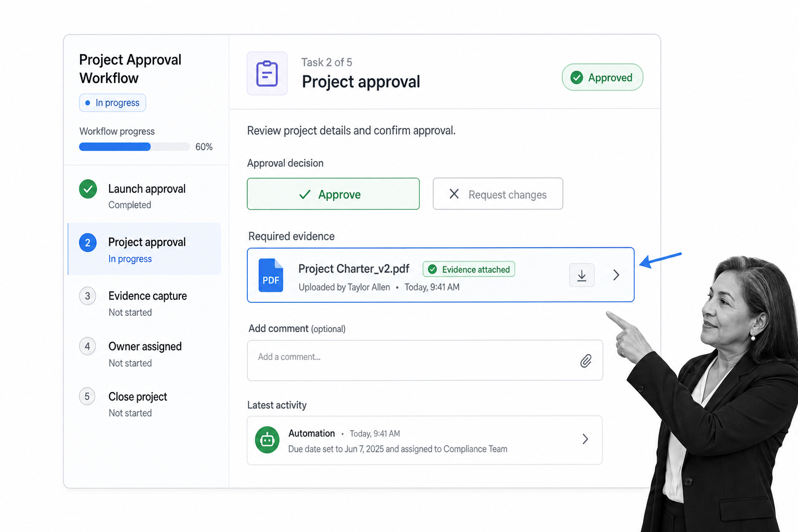Screen dimensions: 798x532
Task: Open the Evidence capture step
Action: click(144, 303)
